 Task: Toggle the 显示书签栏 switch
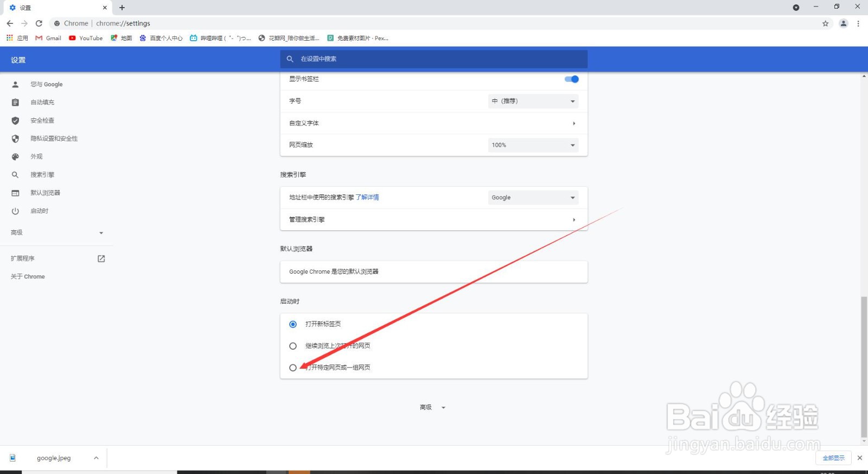(x=572, y=79)
